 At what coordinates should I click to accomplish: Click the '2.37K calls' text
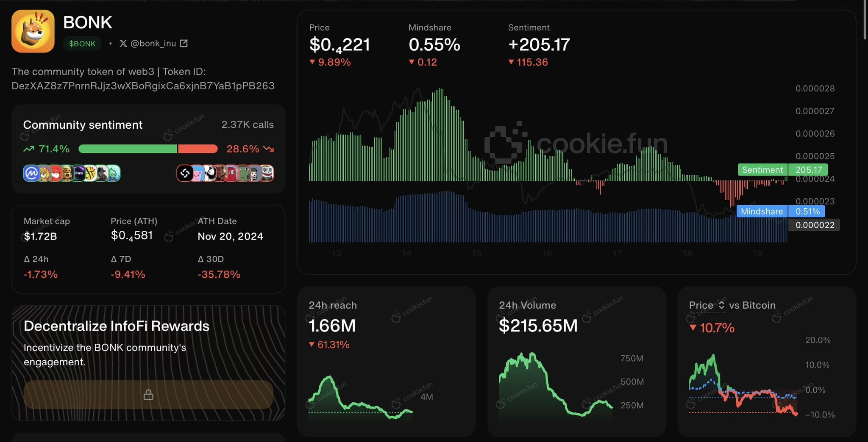point(248,124)
